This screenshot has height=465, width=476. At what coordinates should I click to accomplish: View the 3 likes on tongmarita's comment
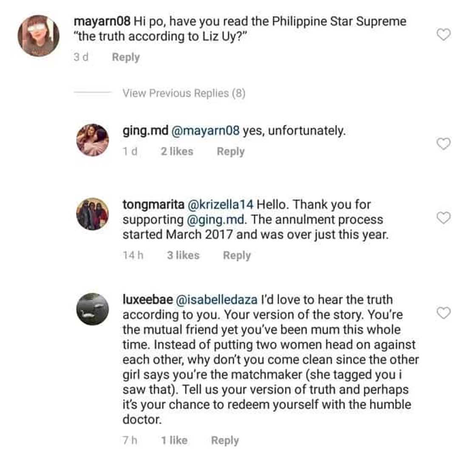pyautogui.click(x=183, y=255)
